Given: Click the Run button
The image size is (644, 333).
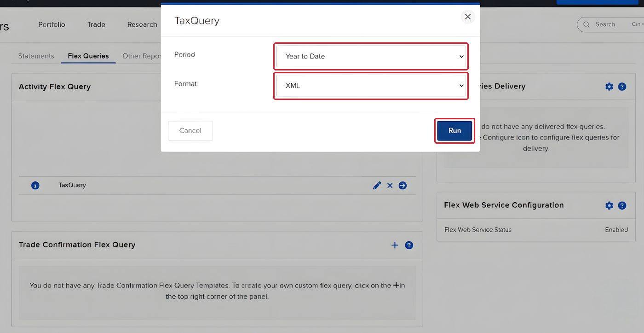Looking at the screenshot, I should pos(454,131).
